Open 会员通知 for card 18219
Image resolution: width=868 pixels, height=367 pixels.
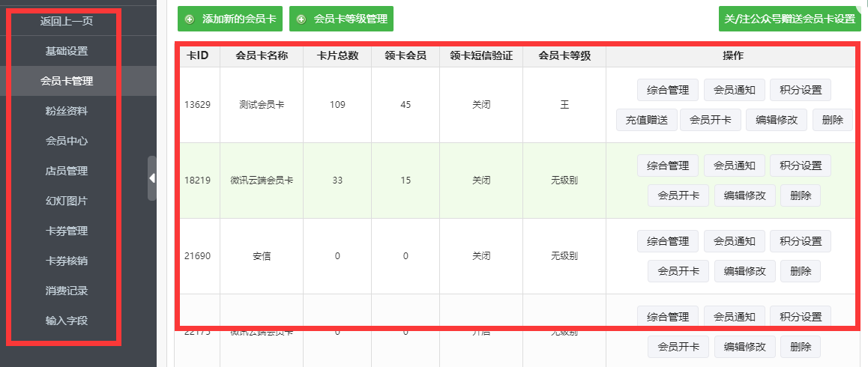point(734,166)
